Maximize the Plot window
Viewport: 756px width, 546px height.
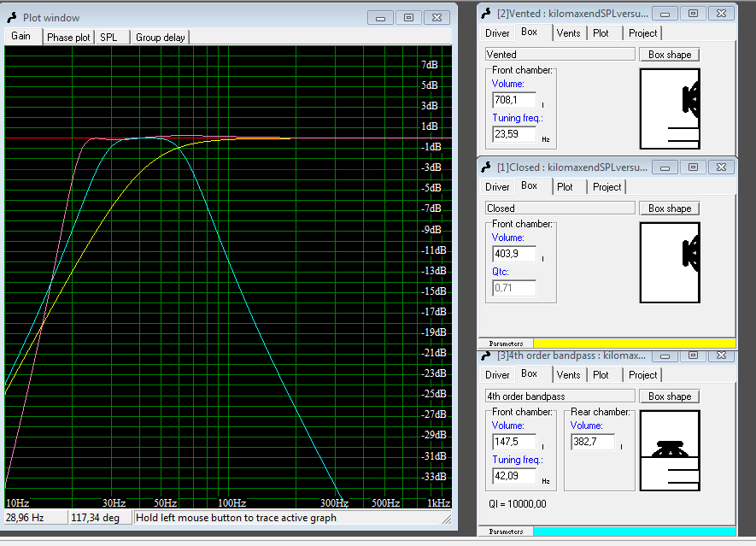408,18
